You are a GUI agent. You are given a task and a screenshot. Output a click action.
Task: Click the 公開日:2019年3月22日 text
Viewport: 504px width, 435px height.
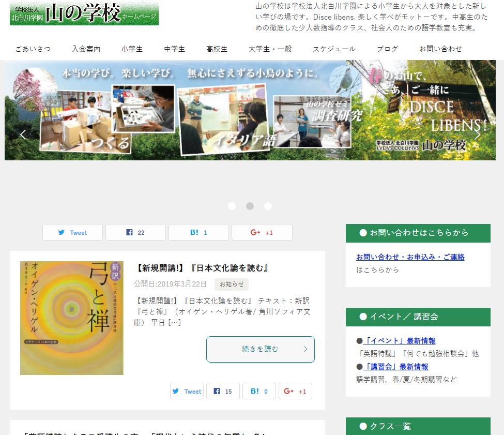(170, 284)
